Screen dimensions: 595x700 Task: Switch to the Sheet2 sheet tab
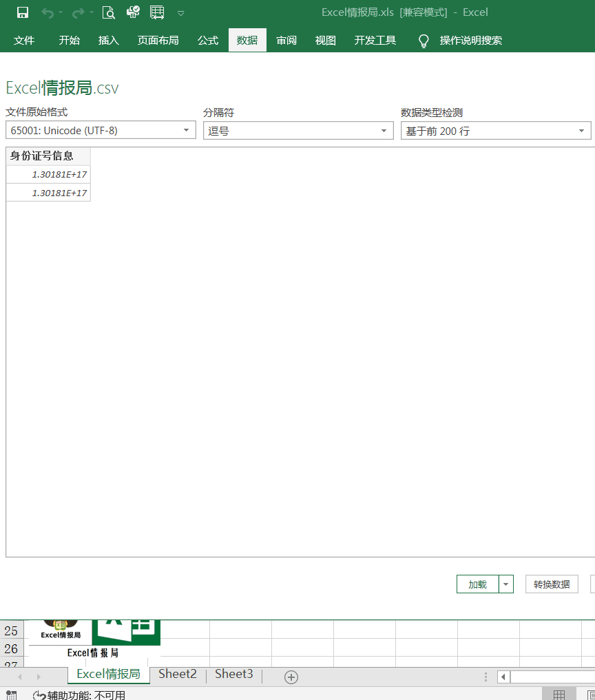click(178, 674)
